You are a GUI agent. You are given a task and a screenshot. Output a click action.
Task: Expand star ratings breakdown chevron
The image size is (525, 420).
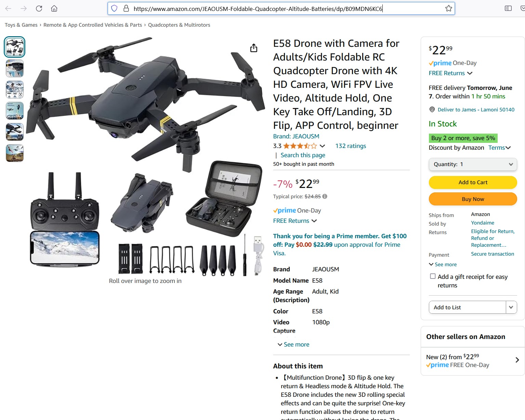322,146
